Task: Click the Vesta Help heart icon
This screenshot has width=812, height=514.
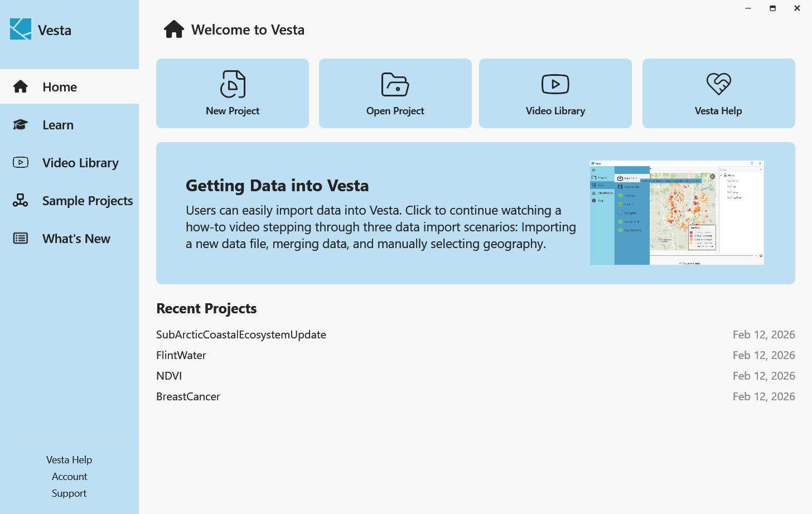Action: tap(718, 84)
